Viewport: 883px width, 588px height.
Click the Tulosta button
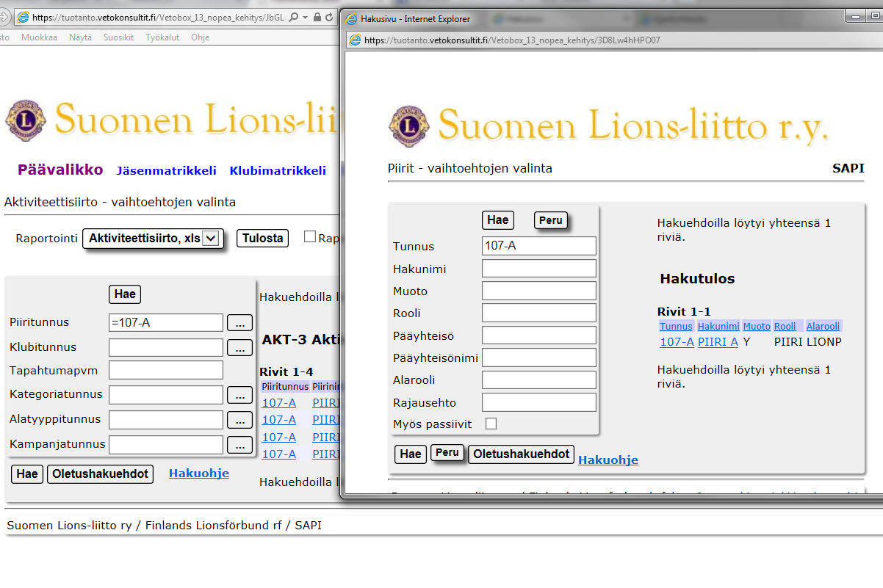click(x=262, y=238)
